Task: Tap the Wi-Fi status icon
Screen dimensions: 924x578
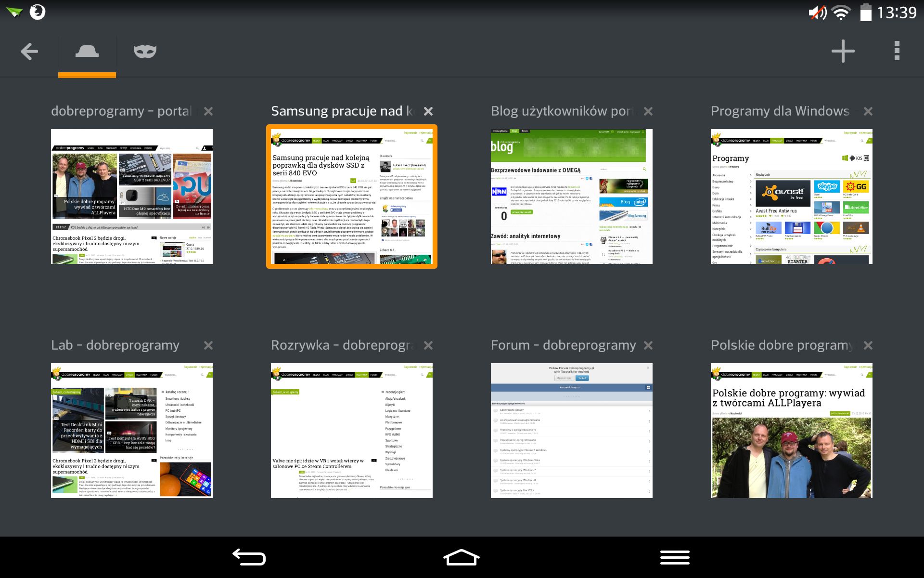Action: (841, 13)
